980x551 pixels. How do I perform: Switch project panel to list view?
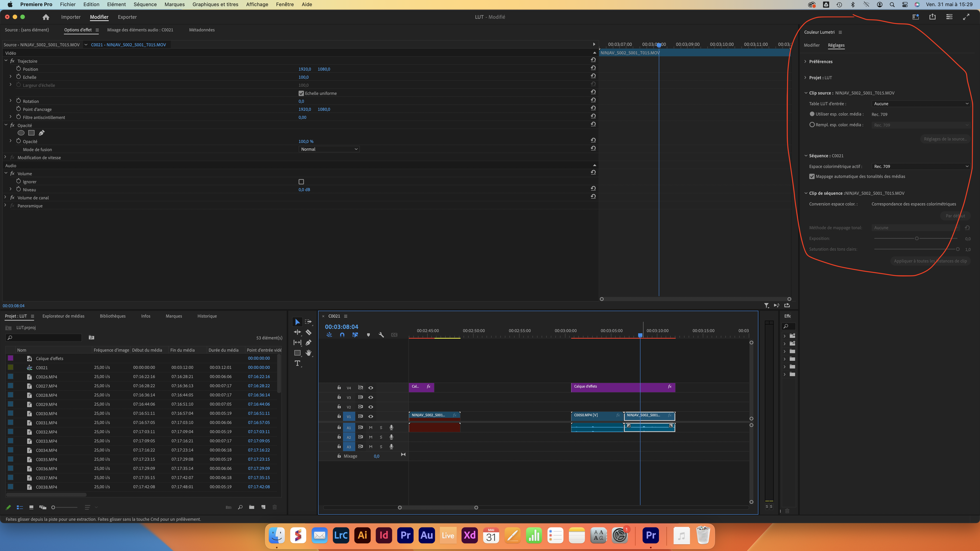pyautogui.click(x=20, y=507)
